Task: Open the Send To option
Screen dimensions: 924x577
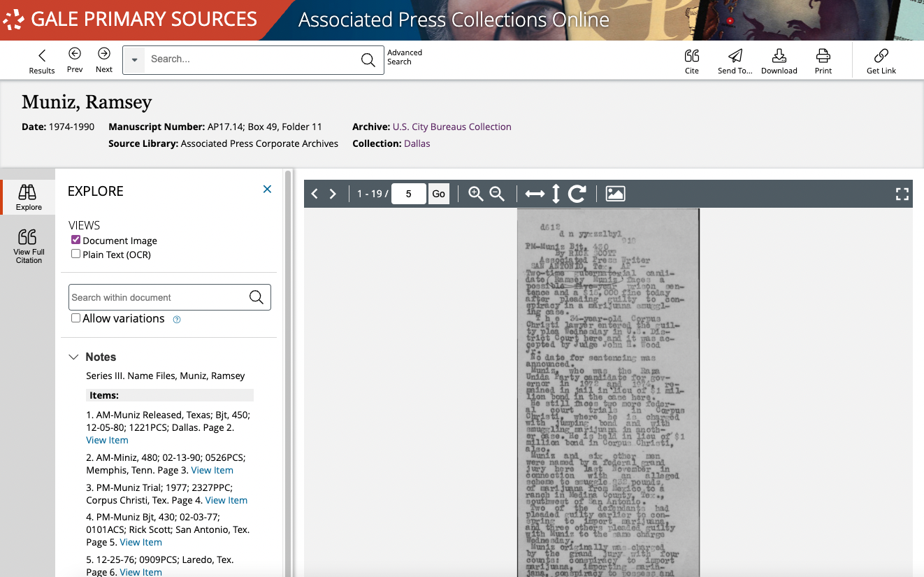Action: 735,61
